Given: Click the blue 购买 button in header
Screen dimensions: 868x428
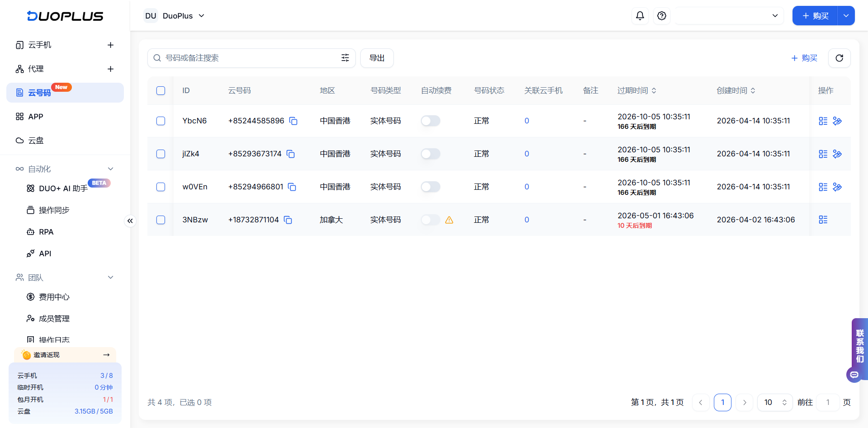Looking at the screenshot, I should pyautogui.click(x=815, y=16).
